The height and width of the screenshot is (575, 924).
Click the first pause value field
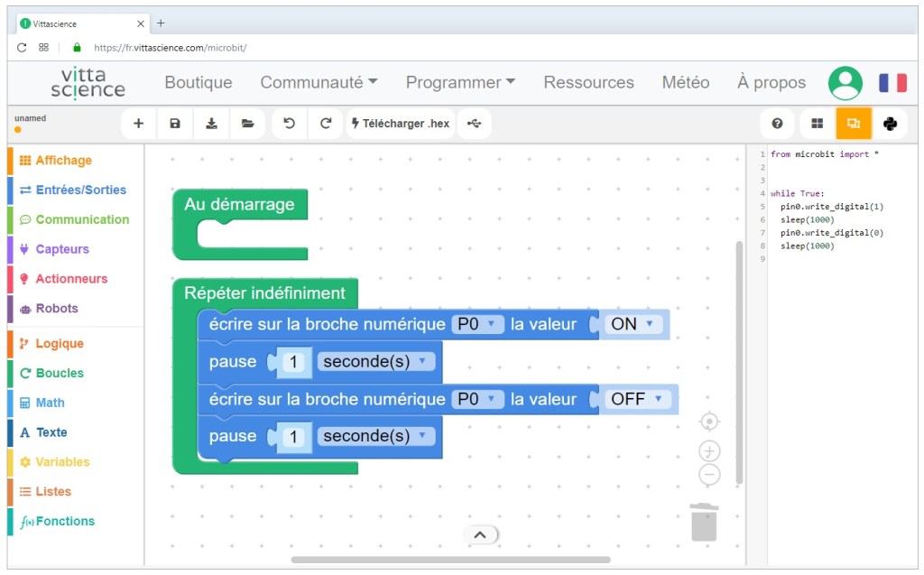[x=293, y=362]
